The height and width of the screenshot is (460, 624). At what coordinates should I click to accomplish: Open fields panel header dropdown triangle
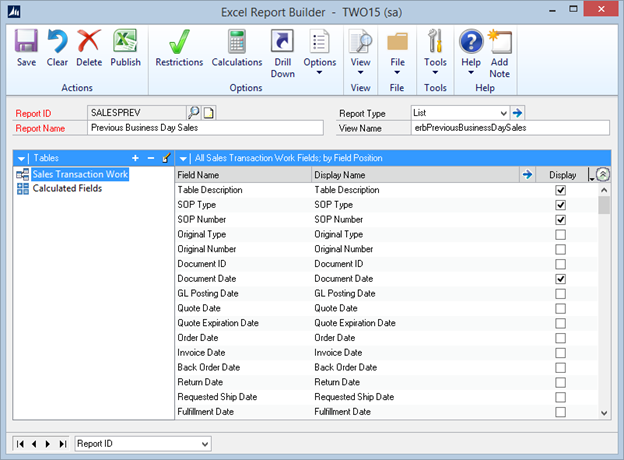(x=183, y=159)
